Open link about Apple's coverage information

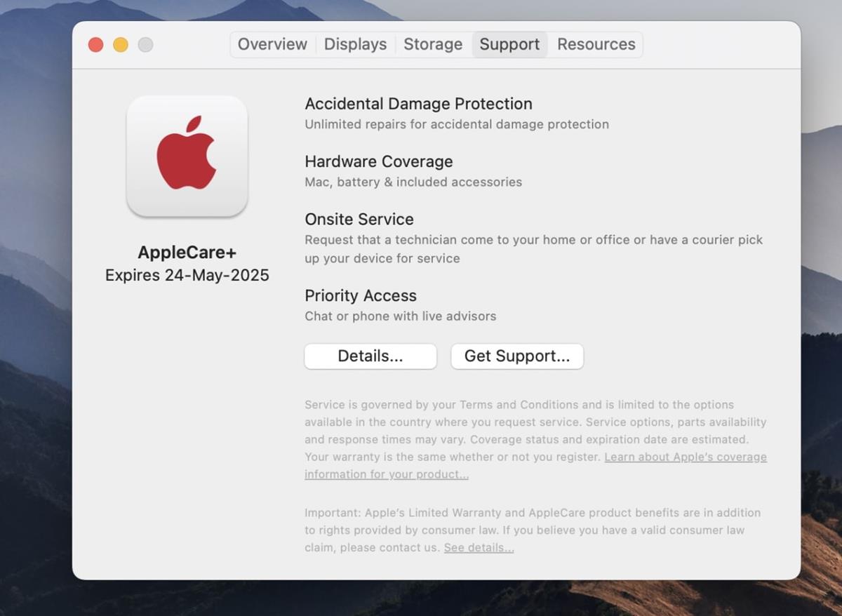[686, 457]
